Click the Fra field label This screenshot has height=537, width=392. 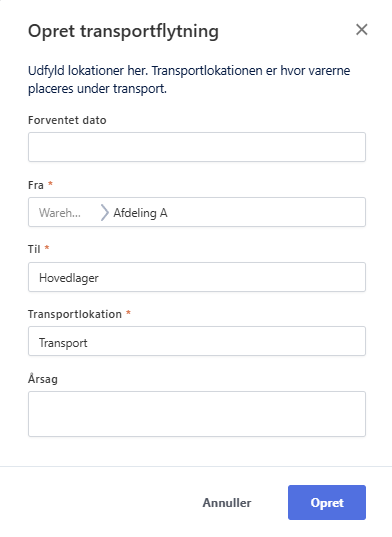(x=36, y=185)
